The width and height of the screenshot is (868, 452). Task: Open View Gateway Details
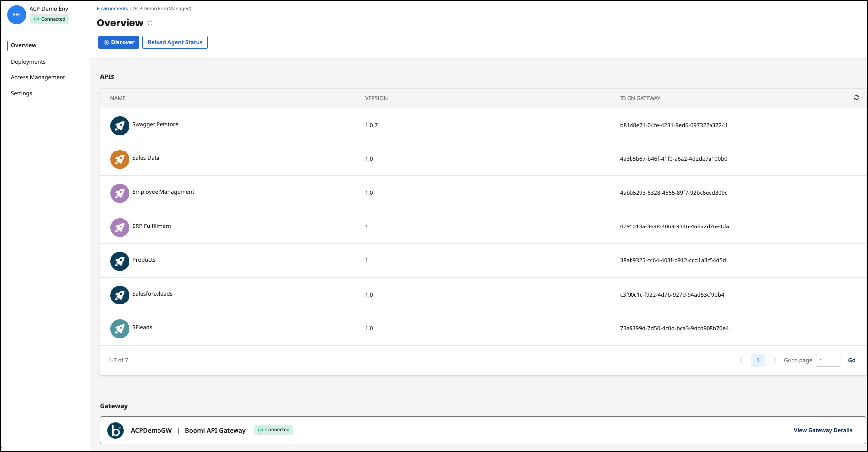[823, 430]
